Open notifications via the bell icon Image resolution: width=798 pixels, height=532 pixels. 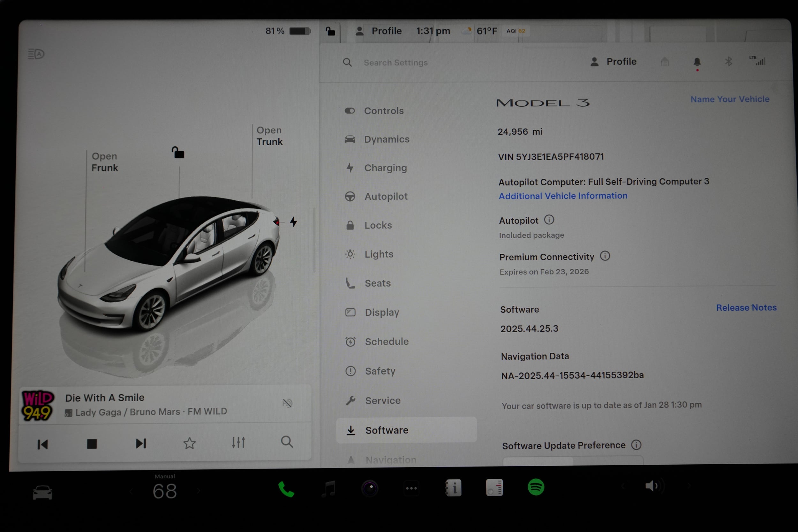pyautogui.click(x=697, y=61)
